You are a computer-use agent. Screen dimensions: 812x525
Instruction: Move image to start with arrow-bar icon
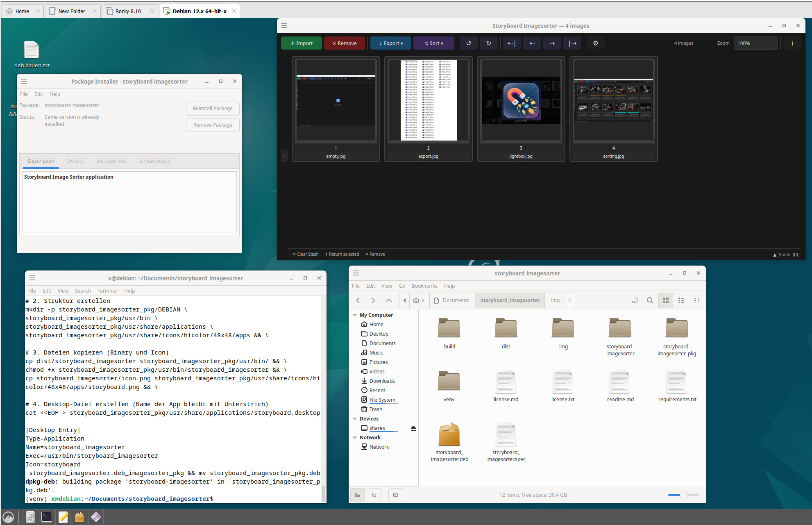[512, 43]
